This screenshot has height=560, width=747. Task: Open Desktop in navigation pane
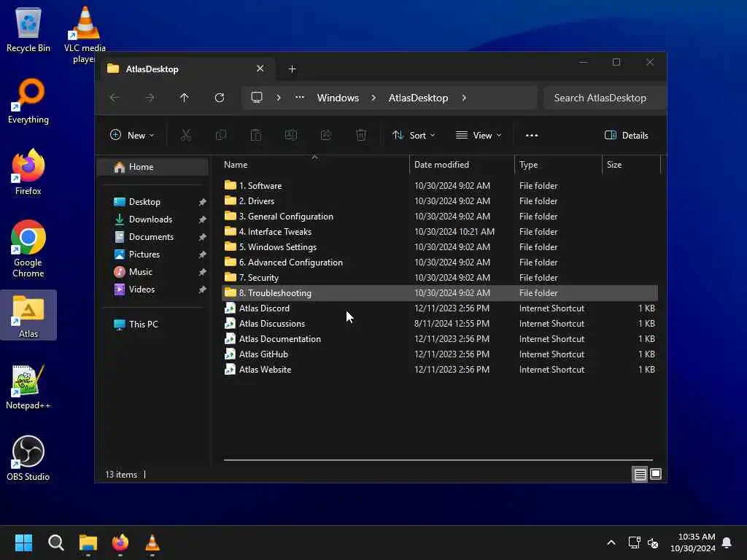point(152,202)
